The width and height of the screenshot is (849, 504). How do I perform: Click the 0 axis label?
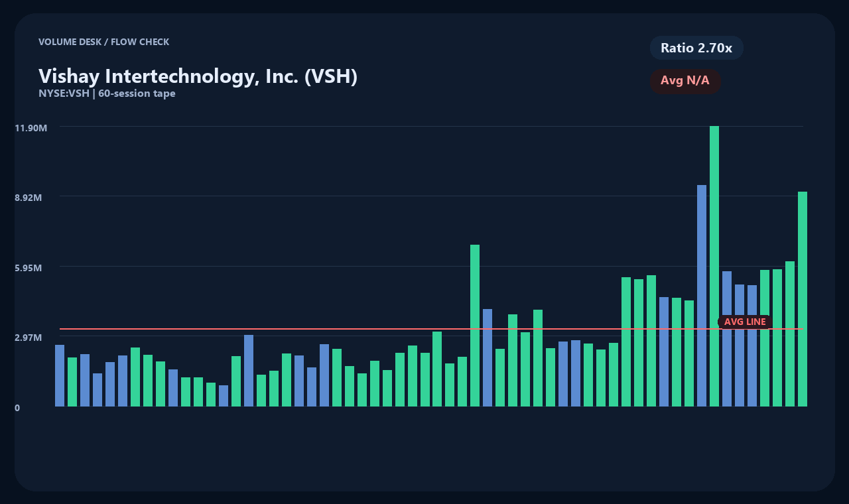(17, 408)
